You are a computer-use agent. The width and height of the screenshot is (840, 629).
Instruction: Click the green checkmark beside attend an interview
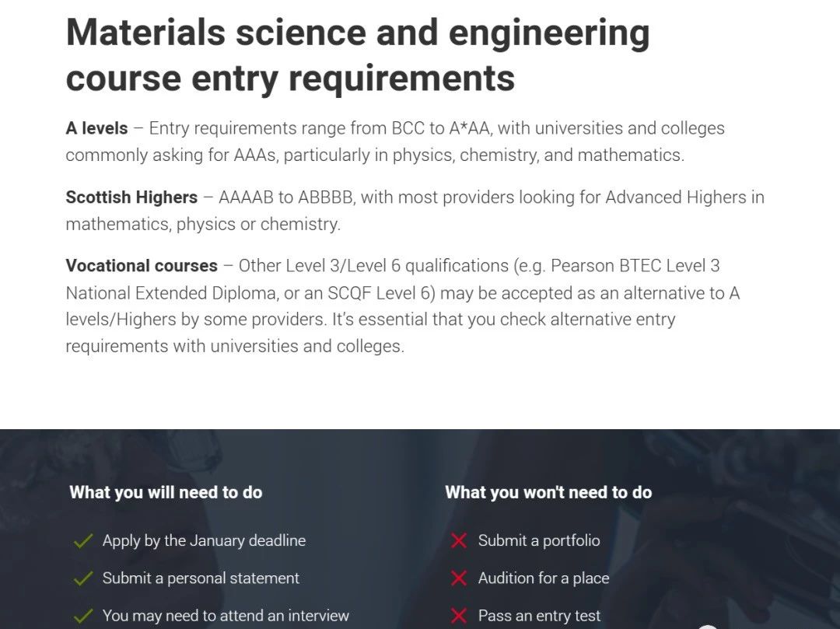click(x=82, y=617)
